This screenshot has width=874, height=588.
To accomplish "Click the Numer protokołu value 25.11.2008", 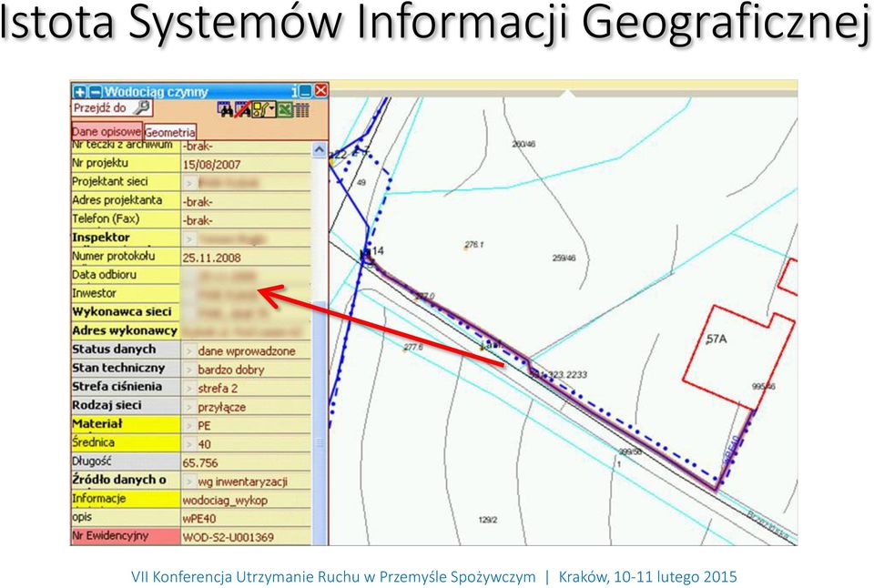I will (x=211, y=258).
